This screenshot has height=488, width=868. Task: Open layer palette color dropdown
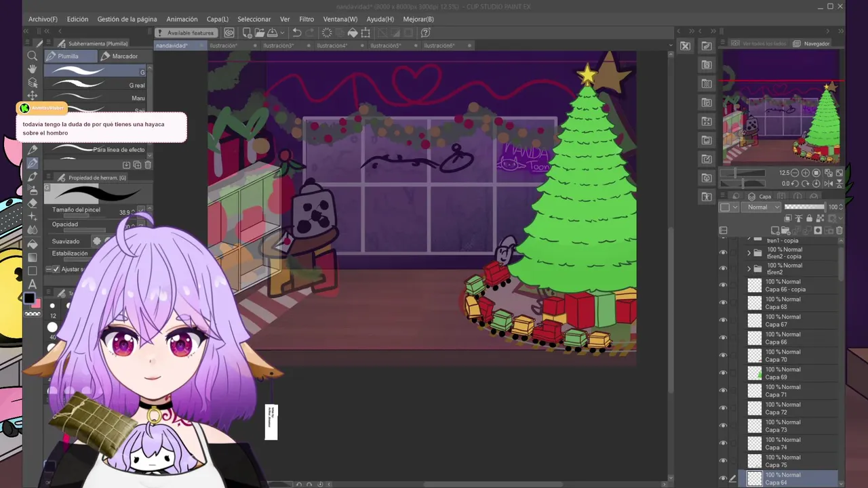(729, 207)
